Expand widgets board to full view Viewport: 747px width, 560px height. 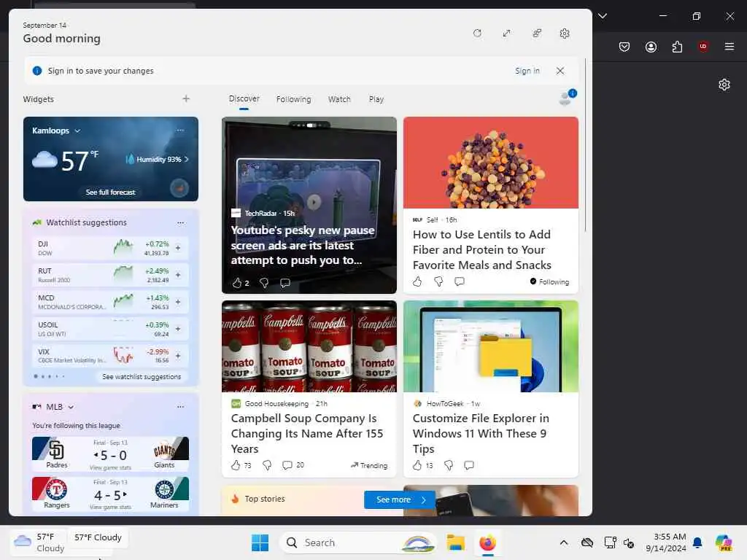(506, 34)
